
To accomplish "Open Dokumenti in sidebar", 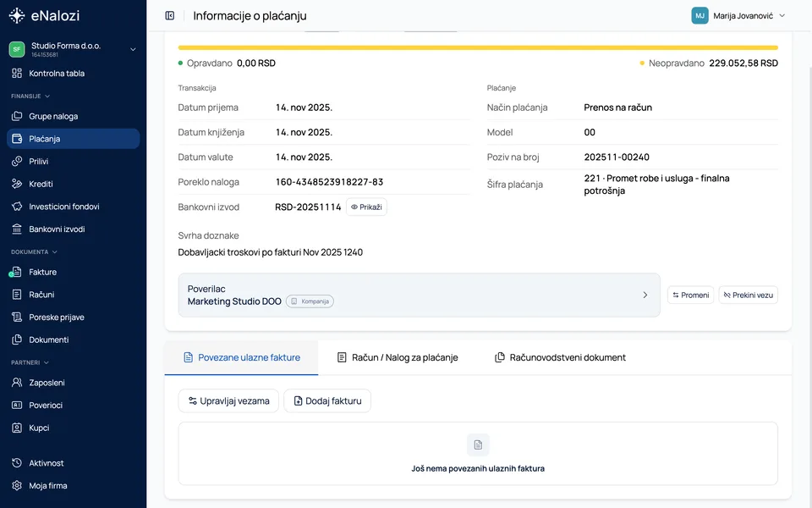I will pos(73,340).
